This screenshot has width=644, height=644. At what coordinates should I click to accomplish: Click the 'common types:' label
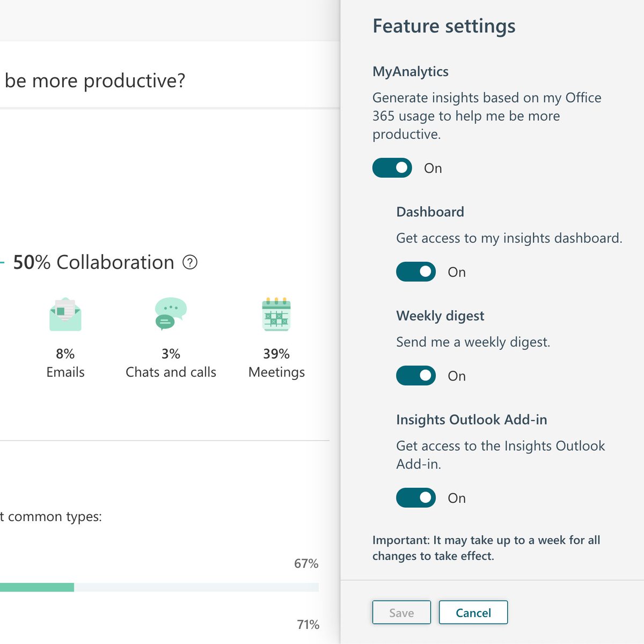click(x=55, y=517)
